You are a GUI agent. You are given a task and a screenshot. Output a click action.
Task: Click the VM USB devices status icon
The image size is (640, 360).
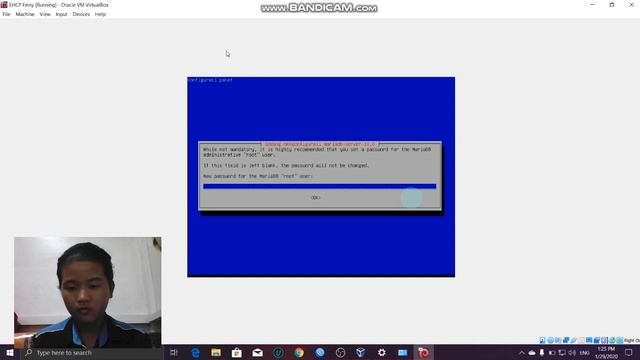pyautogui.click(x=573, y=340)
